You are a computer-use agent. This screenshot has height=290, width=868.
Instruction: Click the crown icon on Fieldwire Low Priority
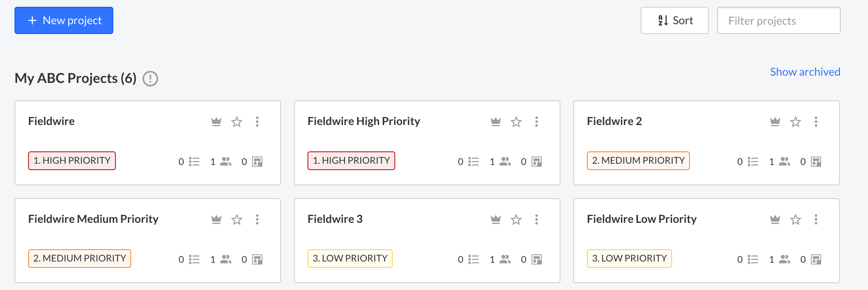[775, 219]
